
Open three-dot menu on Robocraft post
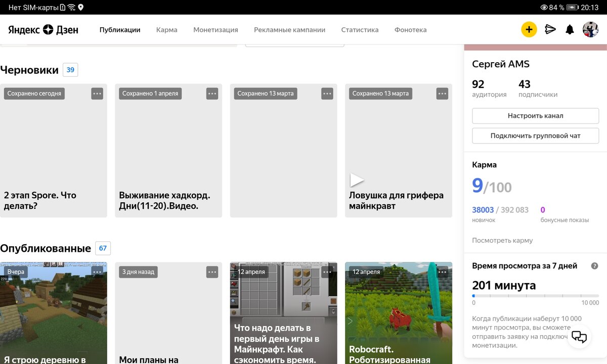click(x=442, y=272)
